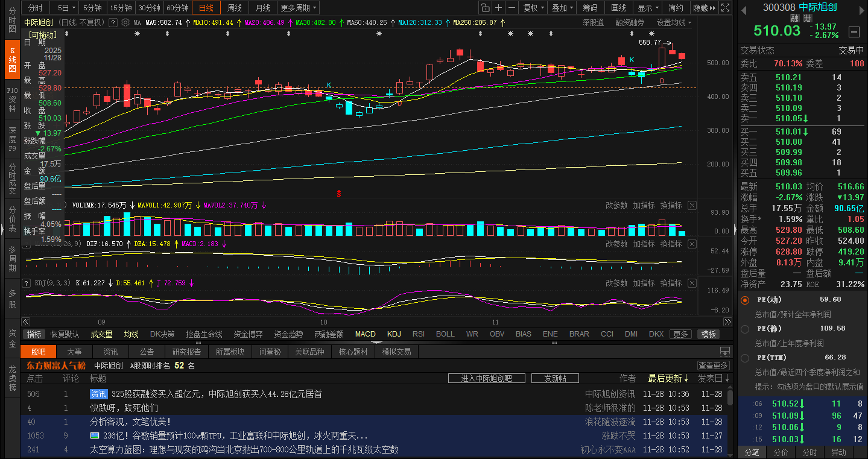Open 5日 period dropdown

[x=66, y=8]
